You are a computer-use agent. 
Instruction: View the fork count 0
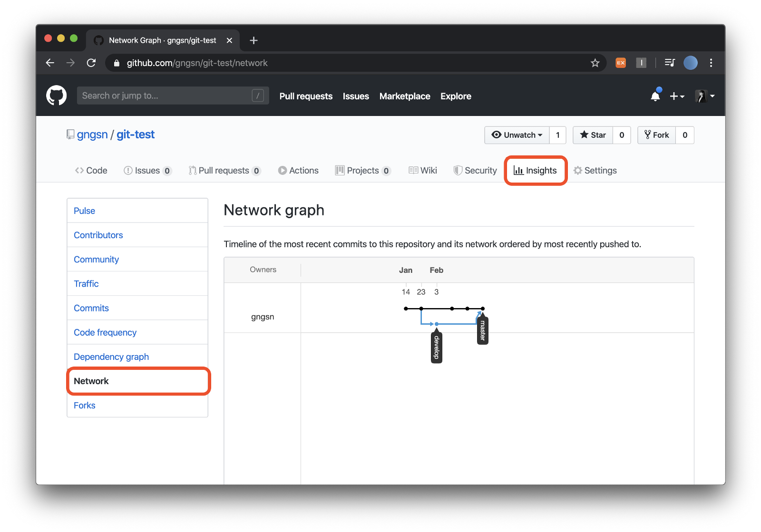click(x=685, y=135)
